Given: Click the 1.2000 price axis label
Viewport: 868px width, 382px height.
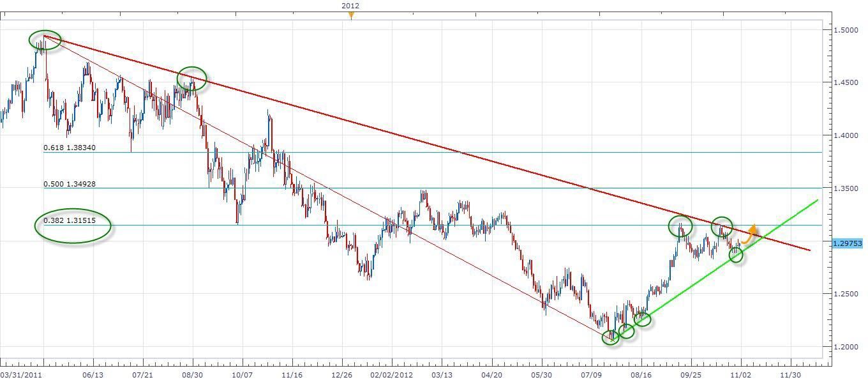Looking at the screenshot, I should 848,347.
